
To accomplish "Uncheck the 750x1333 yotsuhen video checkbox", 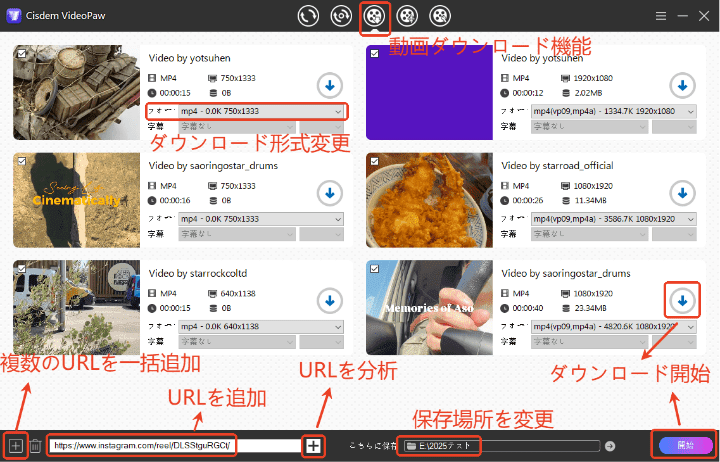I will pos(22,54).
